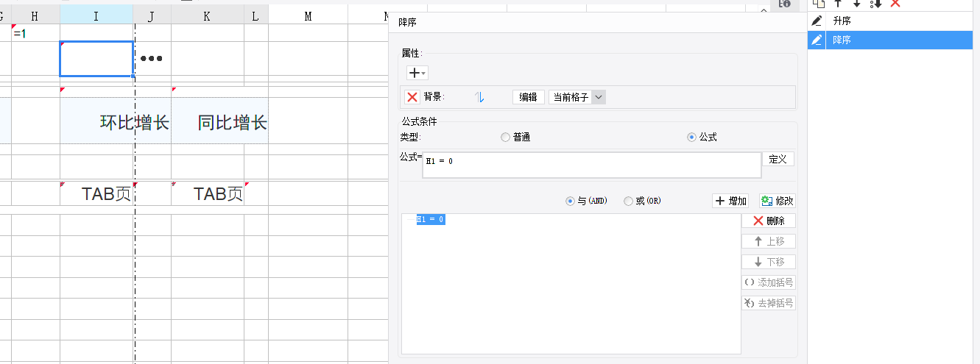Choose the 或(OR) radio option
This screenshot has height=364, width=980.
628,201
